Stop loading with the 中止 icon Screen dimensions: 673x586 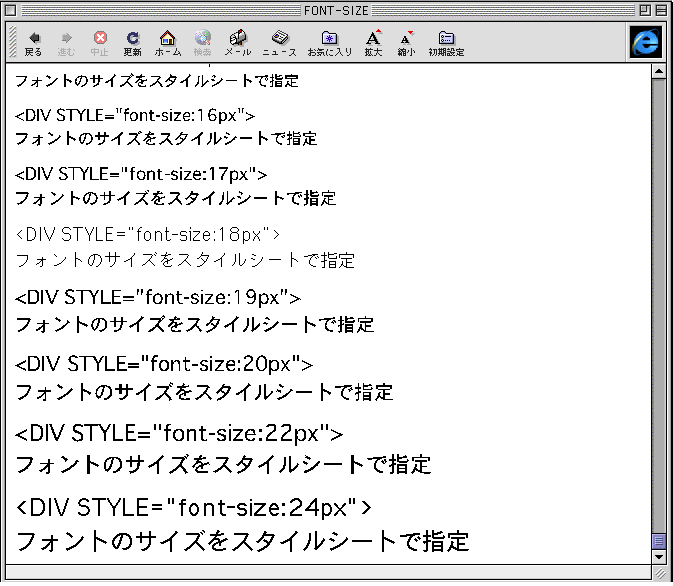pos(100,43)
